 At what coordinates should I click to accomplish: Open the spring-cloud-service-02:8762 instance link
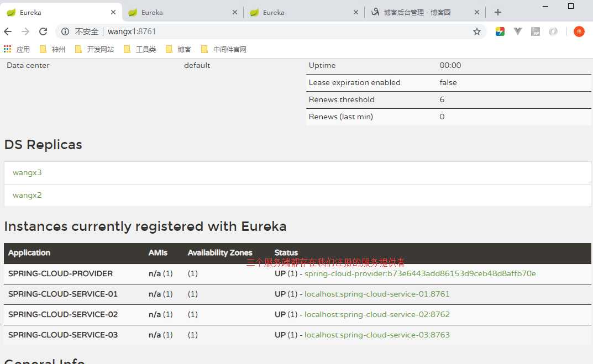click(x=377, y=314)
